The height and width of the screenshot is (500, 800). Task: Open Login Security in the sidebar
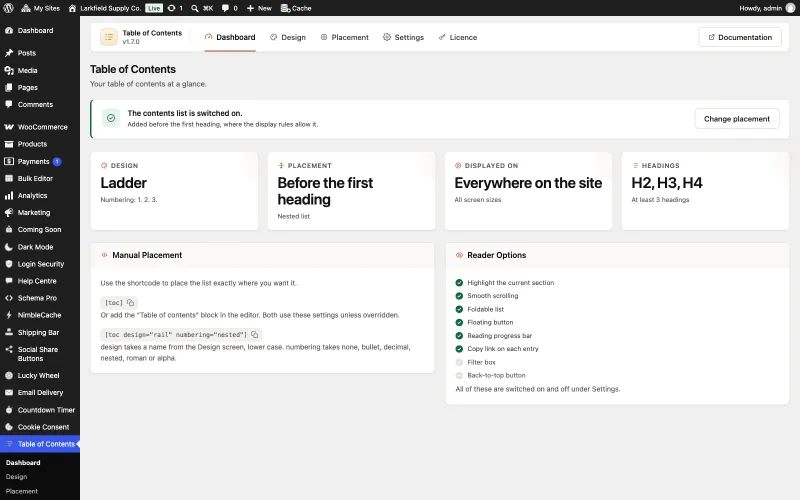coord(40,264)
